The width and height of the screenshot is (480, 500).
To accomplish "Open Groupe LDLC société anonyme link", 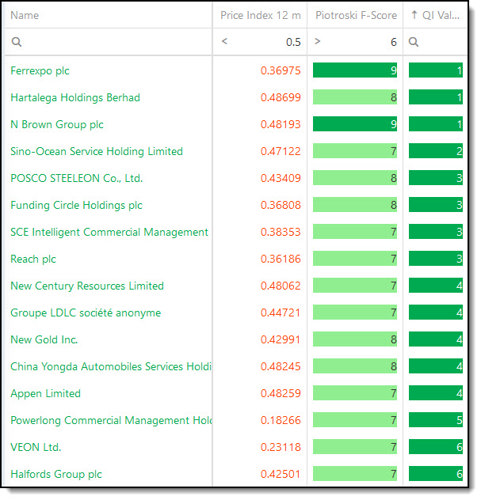I will 86,313.
